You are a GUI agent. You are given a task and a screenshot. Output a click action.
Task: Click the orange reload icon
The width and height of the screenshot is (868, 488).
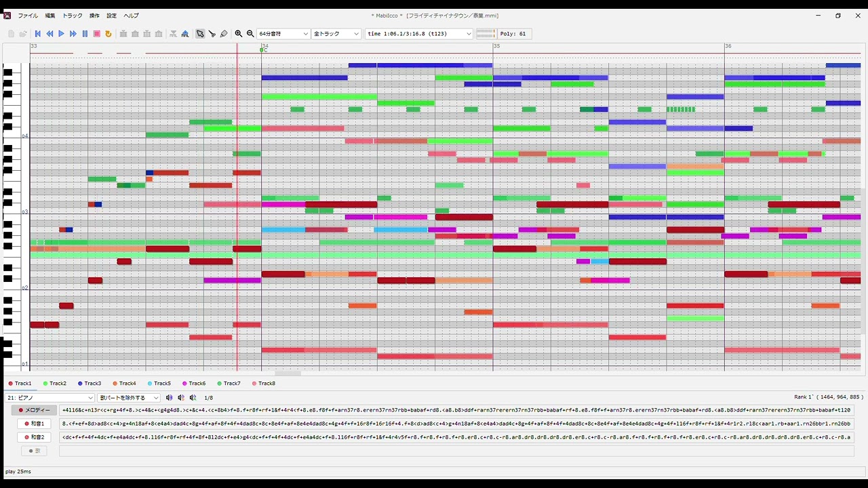coord(108,34)
